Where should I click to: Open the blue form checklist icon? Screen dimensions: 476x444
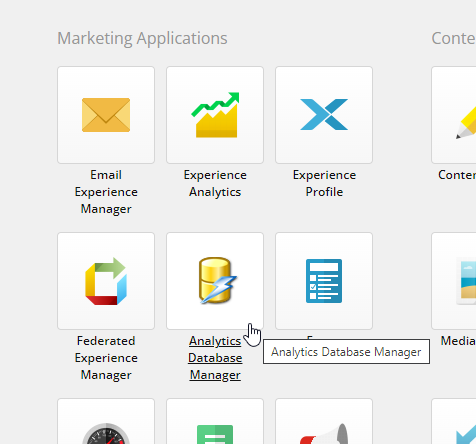coord(324,281)
